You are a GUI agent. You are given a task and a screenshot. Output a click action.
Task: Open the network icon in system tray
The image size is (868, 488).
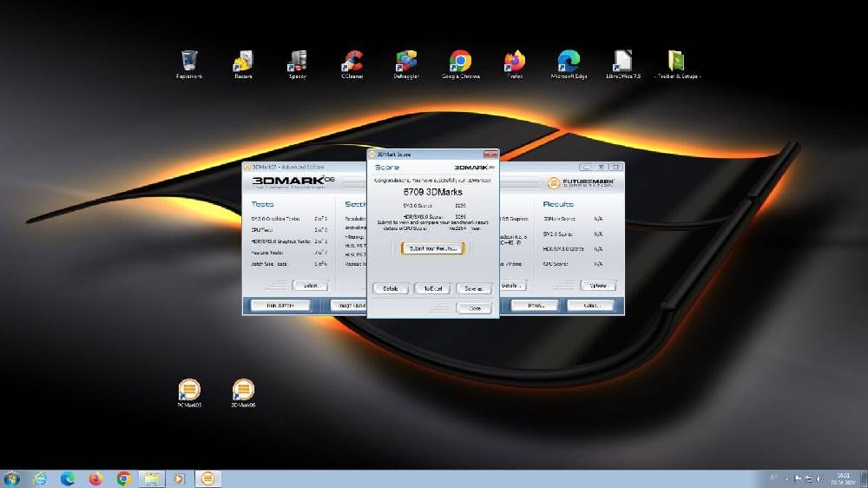click(809, 478)
